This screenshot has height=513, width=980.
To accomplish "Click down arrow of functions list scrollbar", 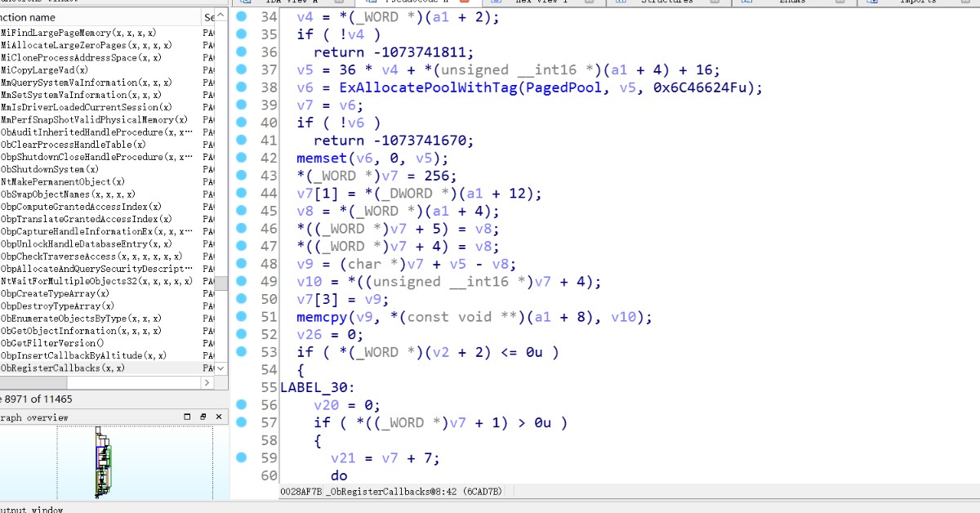I will pos(220,368).
